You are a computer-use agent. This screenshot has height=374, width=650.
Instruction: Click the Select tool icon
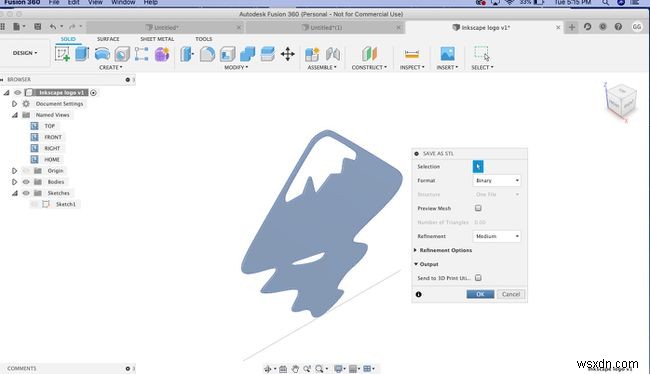[482, 54]
